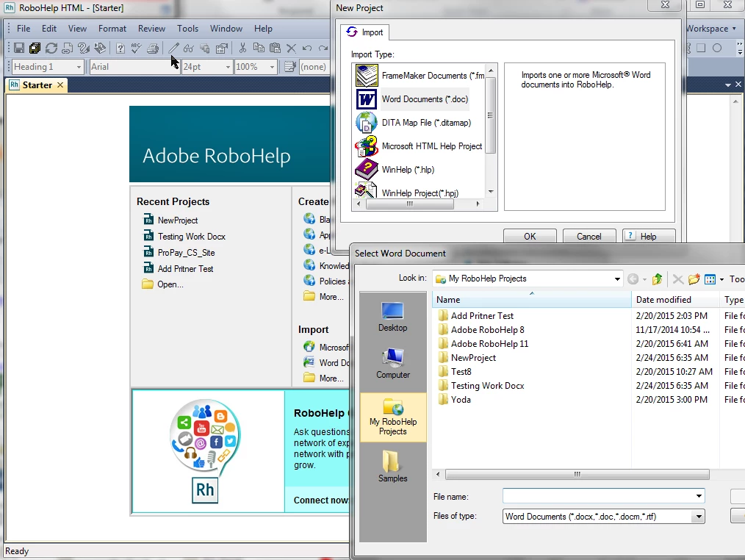
Task: Click Open... under Recent Projects
Action: coord(170,284)
